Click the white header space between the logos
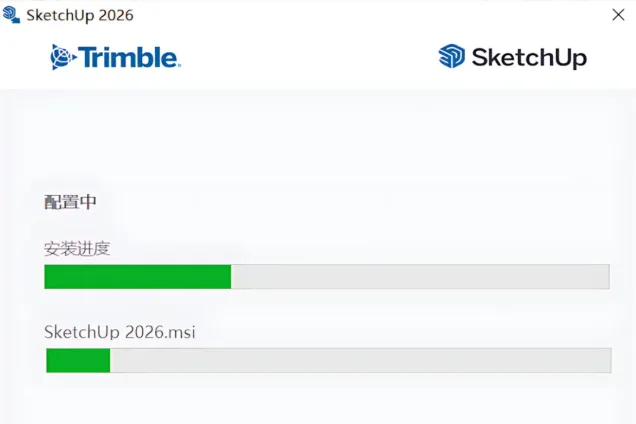Image resolution: width=636 pixels, height=424 pixels. (x=310, y=57)
